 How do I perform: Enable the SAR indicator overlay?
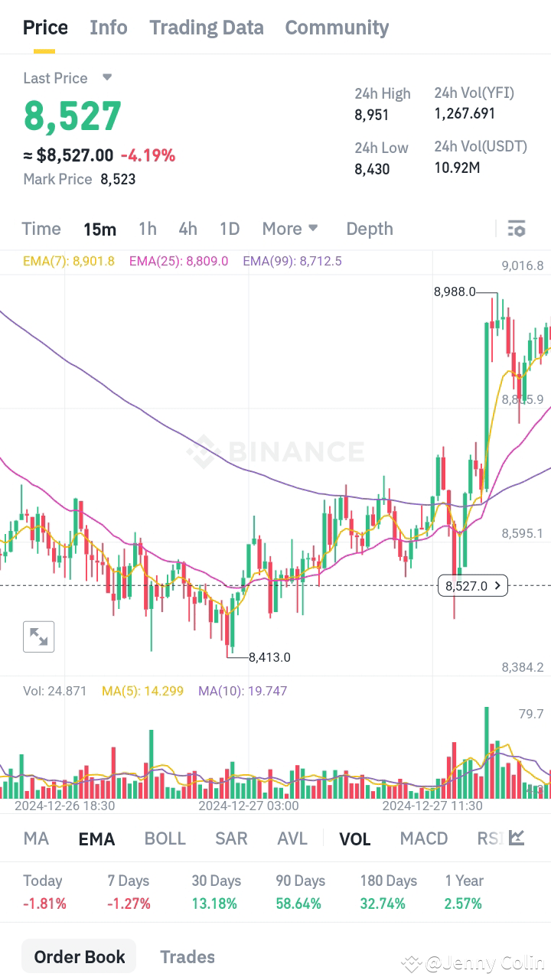[231, 838]
